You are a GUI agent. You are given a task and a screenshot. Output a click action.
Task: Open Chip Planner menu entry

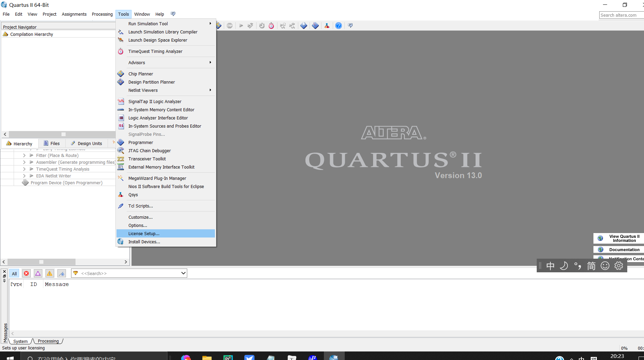[x=166, y=74]
